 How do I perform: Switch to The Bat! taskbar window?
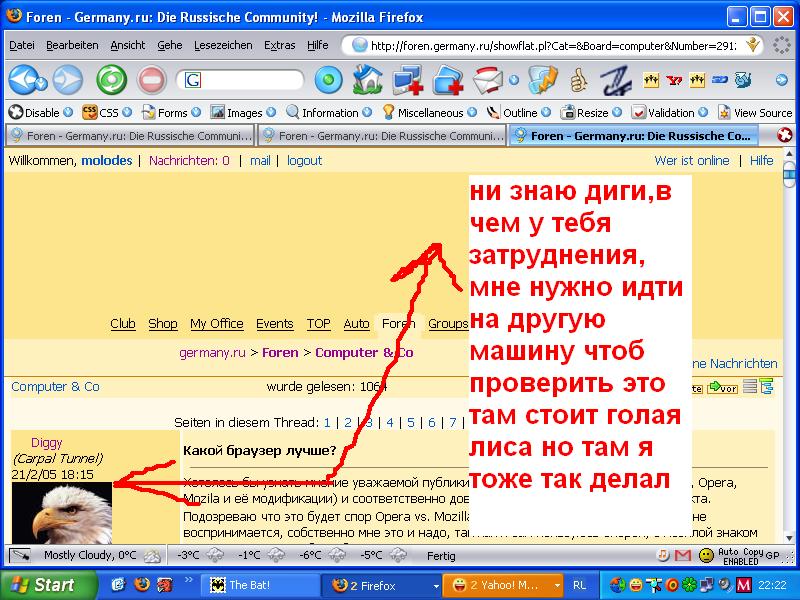[259, 585]
